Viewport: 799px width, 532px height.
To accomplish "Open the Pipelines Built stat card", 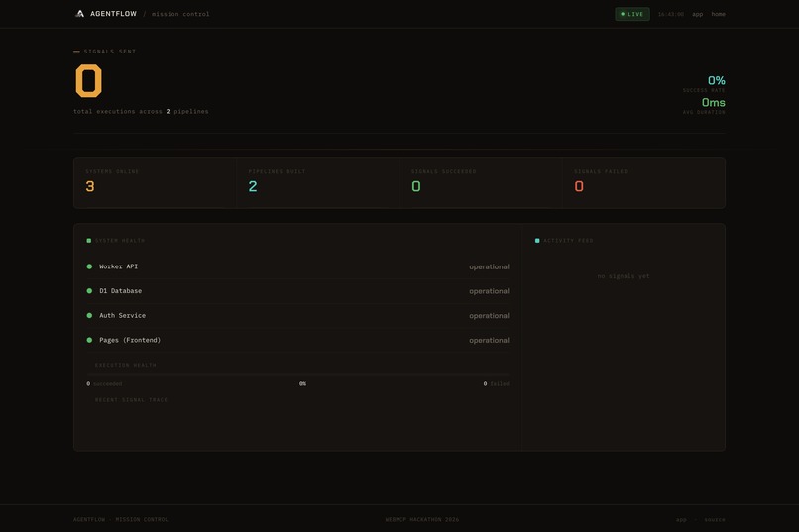I will tap(317, 182).
